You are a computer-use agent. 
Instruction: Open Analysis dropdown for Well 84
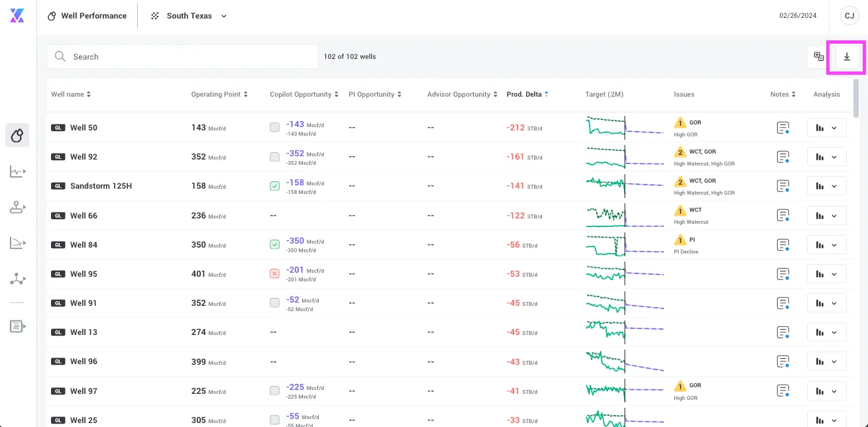[x=827, y=245]
